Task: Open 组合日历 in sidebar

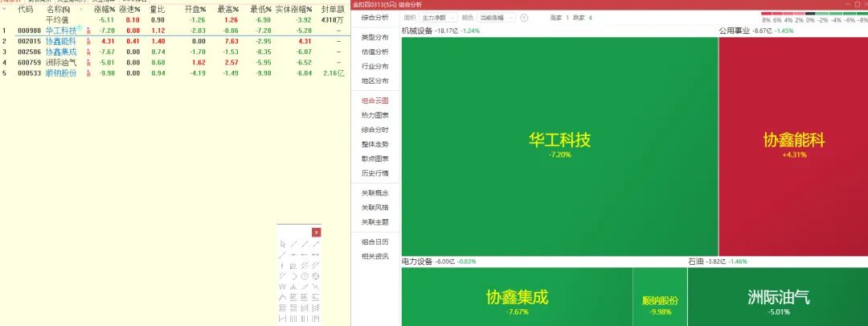Action: click(375, 241)
